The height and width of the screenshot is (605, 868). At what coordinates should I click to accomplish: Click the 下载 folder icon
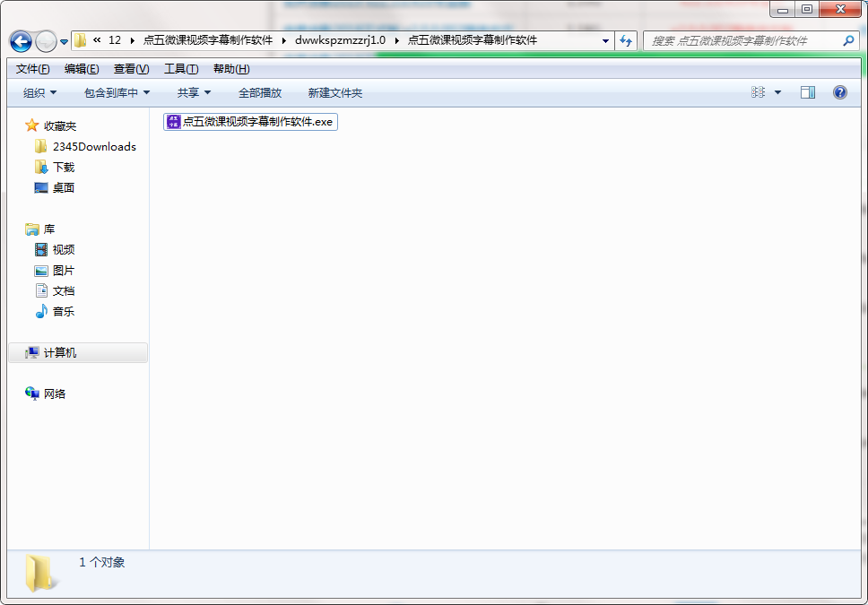click(41, 167)
